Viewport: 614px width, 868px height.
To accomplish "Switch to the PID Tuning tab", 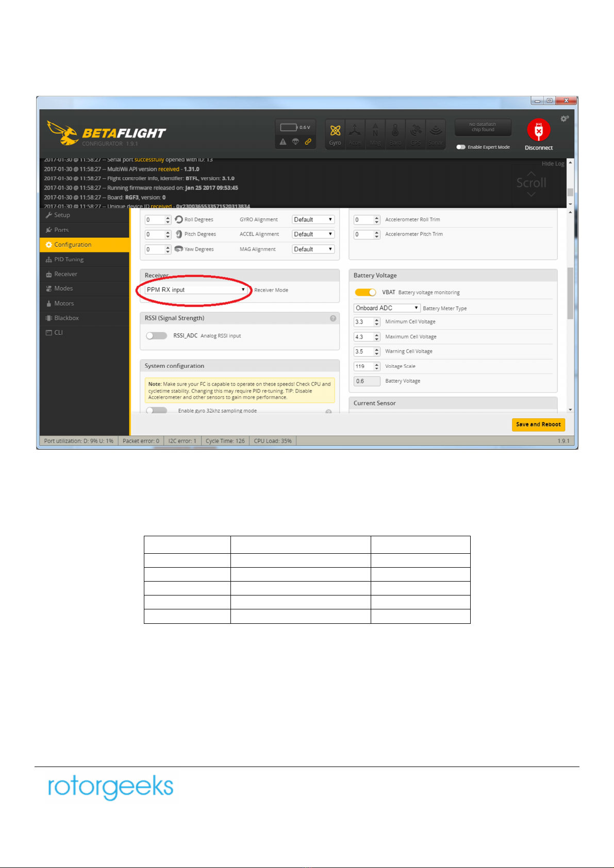I will (69, 260).
